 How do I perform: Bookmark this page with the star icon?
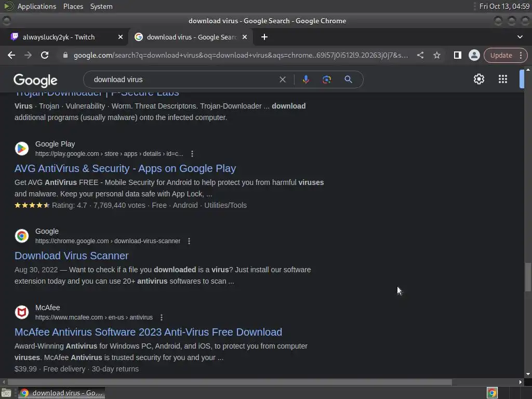436,55
